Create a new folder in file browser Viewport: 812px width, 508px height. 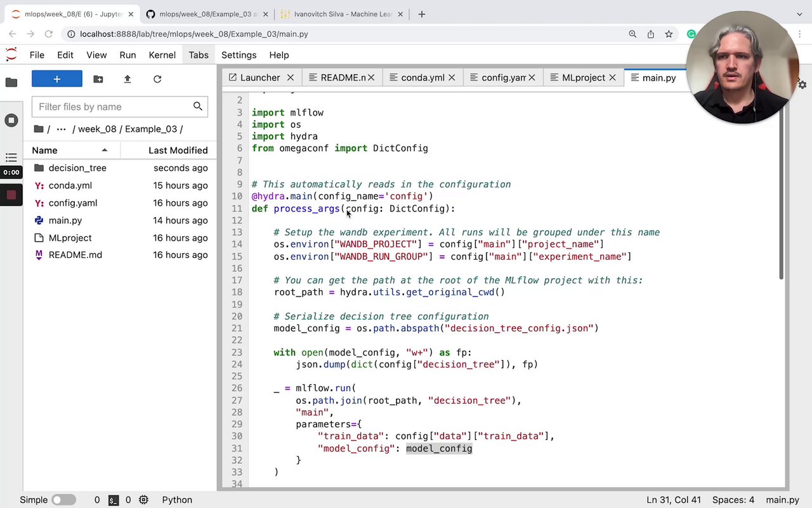(98, 79)
